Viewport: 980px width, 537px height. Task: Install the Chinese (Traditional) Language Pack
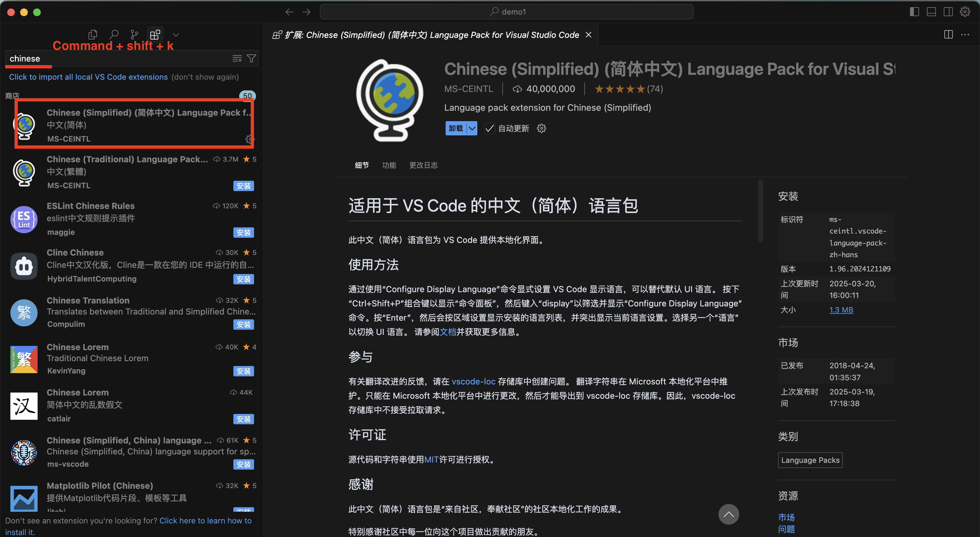point(243,186)
